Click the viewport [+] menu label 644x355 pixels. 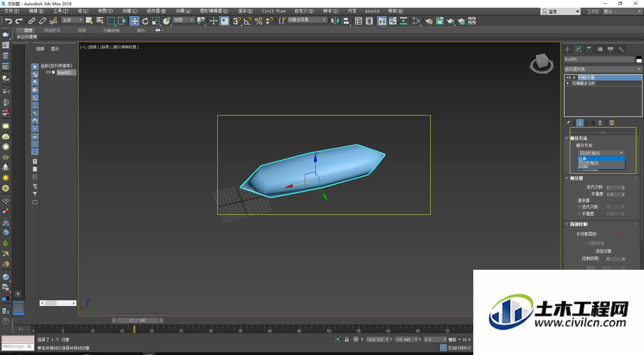coord(83,47)
